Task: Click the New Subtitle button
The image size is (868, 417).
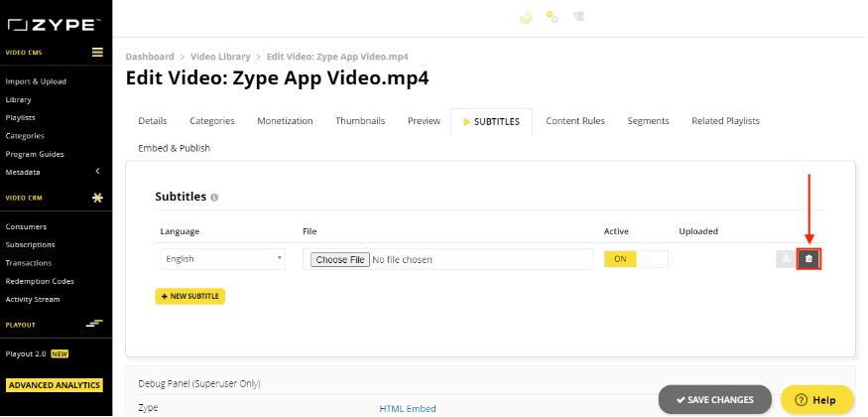Action: point(189,296)
